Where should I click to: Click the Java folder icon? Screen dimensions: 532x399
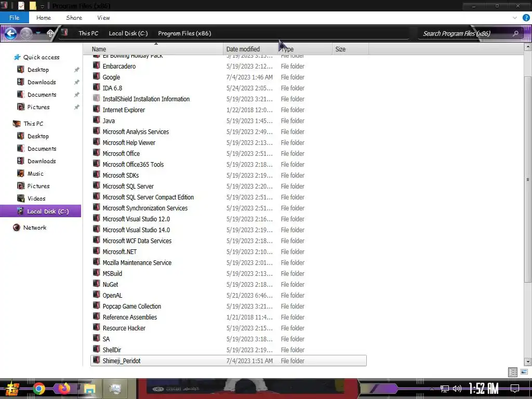tap(96, 120)
